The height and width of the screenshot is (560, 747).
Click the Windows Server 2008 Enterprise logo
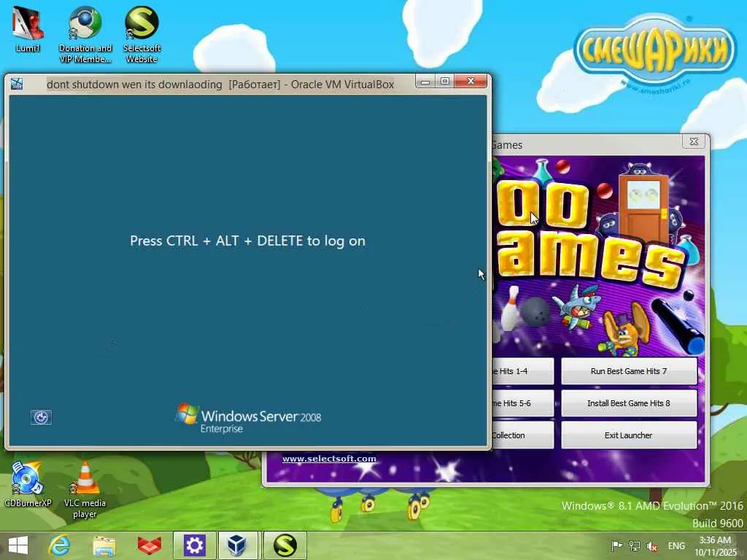(249, 419)
